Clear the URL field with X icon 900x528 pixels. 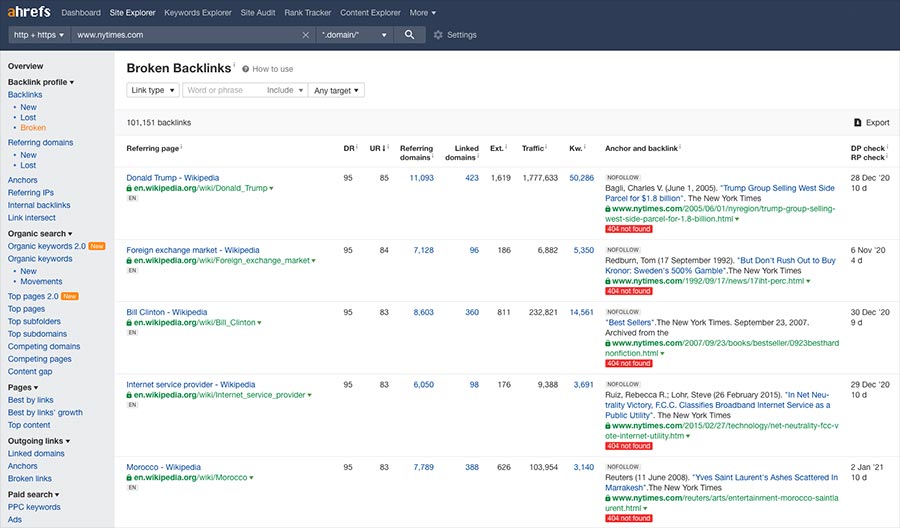[x=305, y=35]
